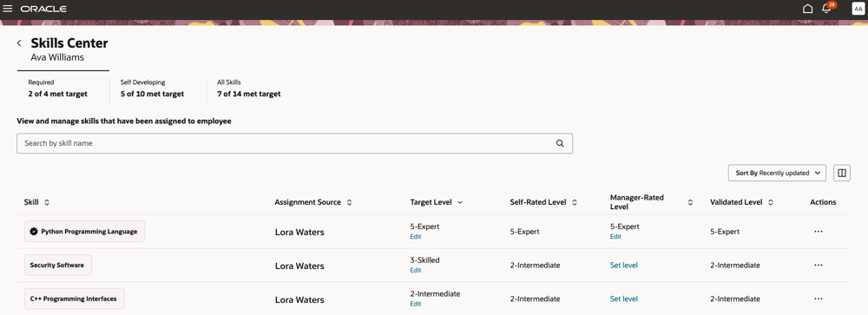The image size is (868, 315).
Task: Open the AA user avatar menu
Action: tap(858, 9)
